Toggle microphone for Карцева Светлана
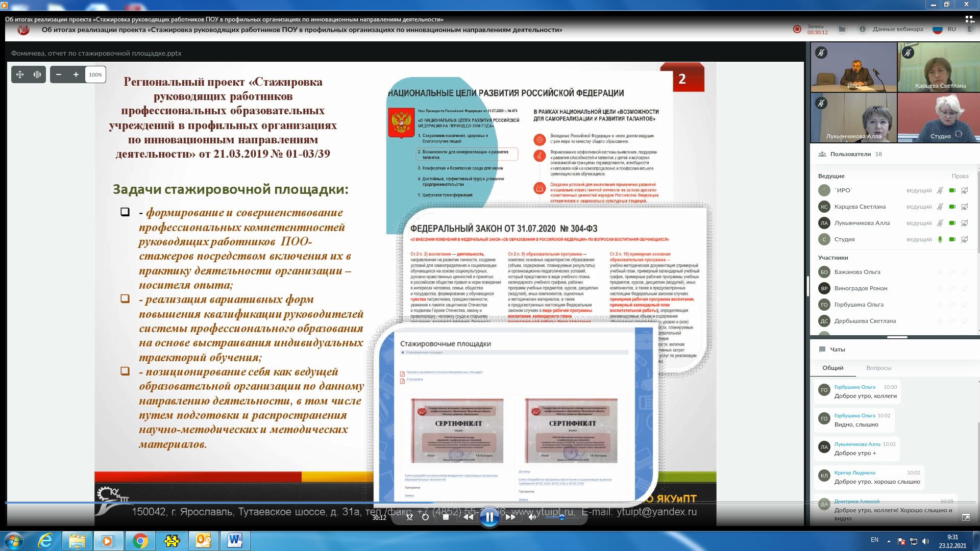980x551 pixels. pyautogui.click(x=940, y=207)
